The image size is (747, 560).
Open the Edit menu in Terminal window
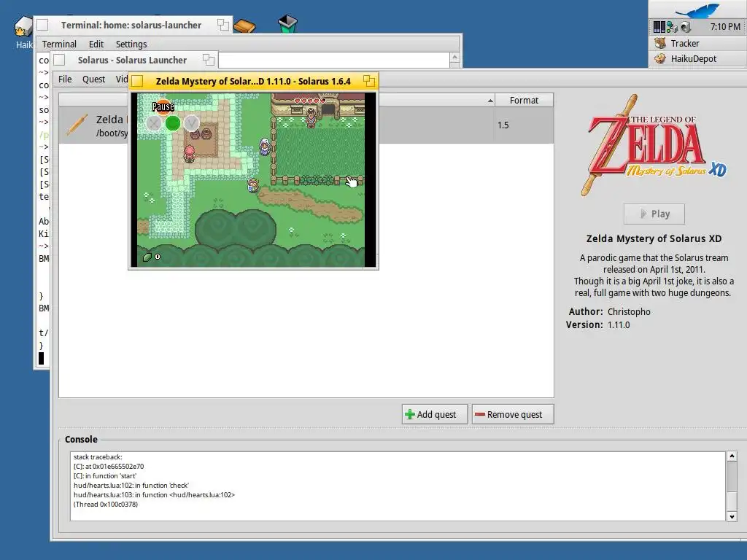[x=96, y=44]
